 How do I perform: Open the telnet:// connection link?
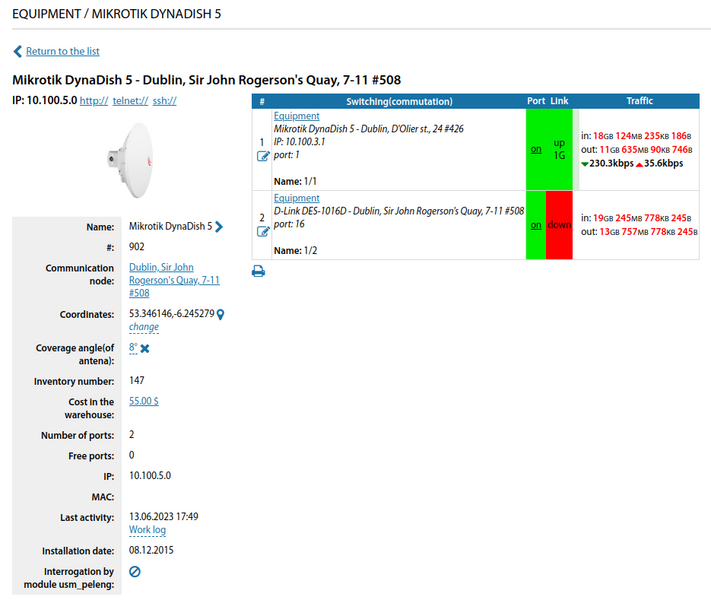(x=130, y=101)
